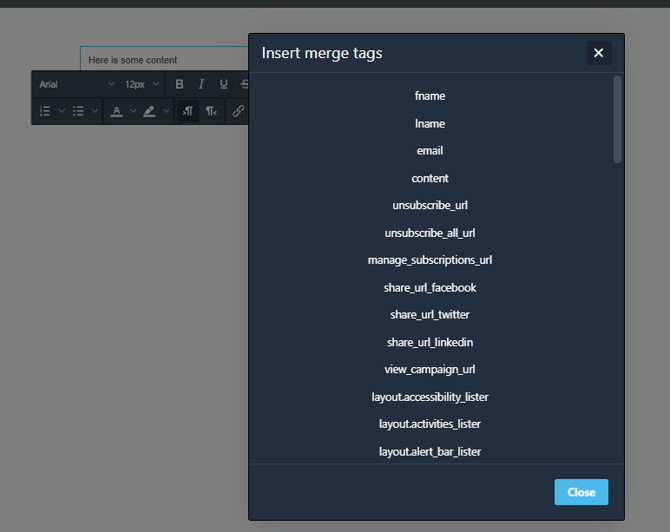Screen dimensions: 670x532
Task: Expand the bullet list style options arrow
Action: click(95, 111)
